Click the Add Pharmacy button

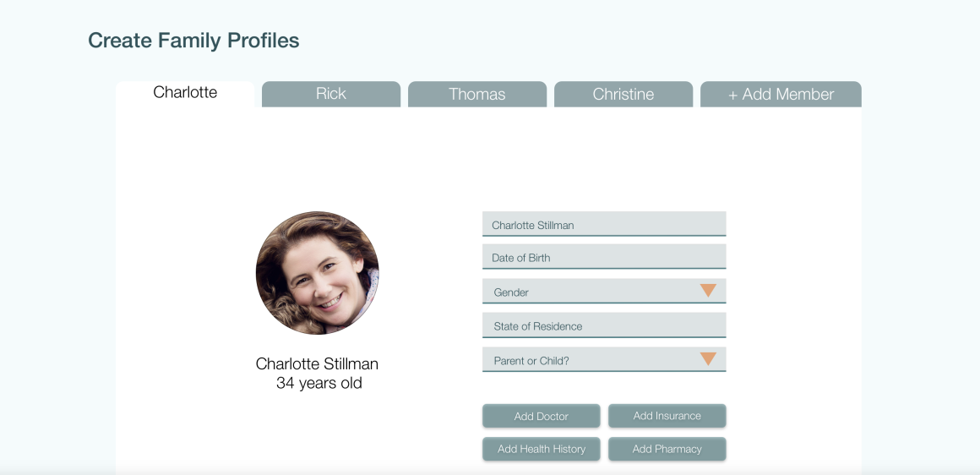click(x=667, y=449)
